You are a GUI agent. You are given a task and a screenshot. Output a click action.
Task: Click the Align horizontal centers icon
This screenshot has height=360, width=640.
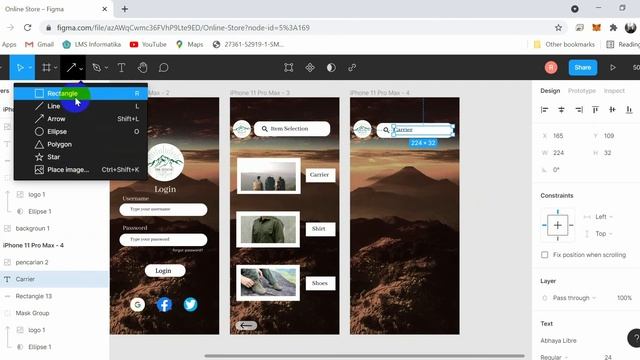coord(562,110)
